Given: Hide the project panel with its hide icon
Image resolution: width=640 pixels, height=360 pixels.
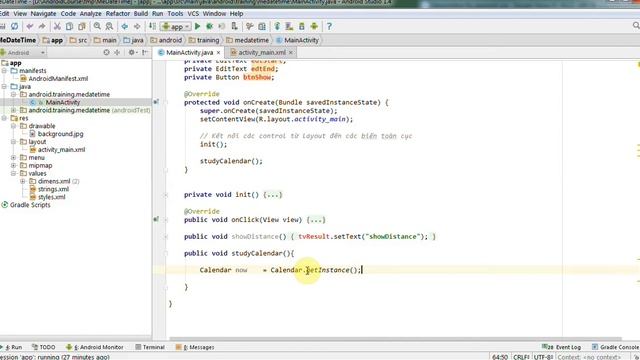Looking at the screenshot, I should [145, 53].
